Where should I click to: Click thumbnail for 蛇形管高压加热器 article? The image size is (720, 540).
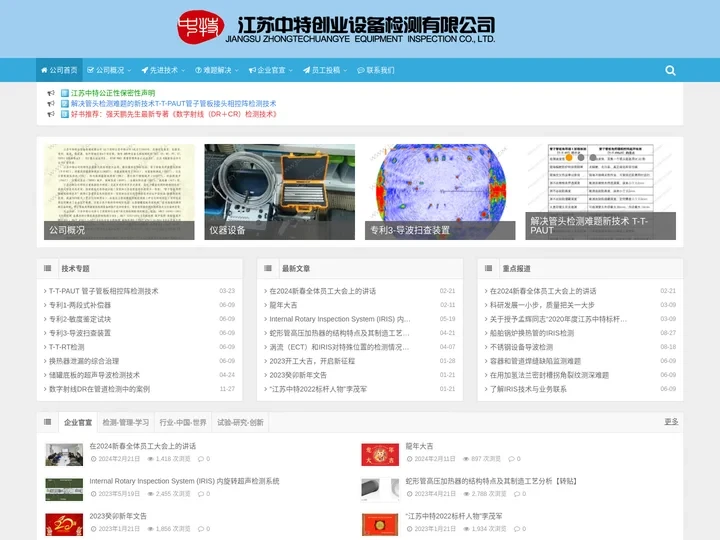(380, 489)
